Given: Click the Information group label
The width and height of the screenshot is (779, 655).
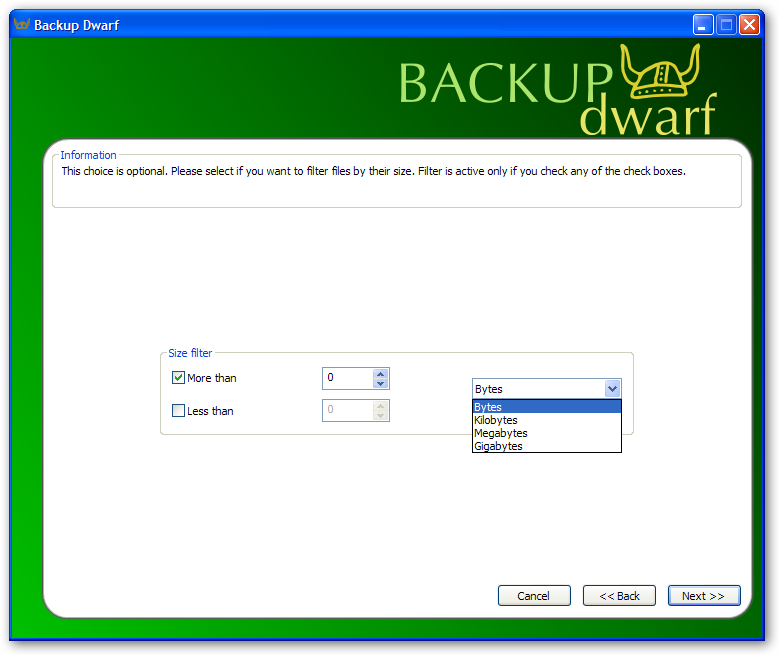Looking at the screenshot, I should click(x=88, y=155).
